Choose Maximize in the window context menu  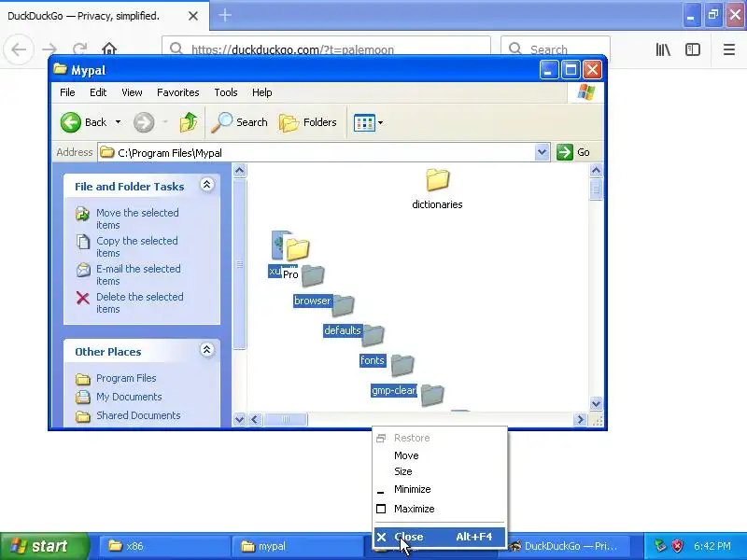pos(439,509)
